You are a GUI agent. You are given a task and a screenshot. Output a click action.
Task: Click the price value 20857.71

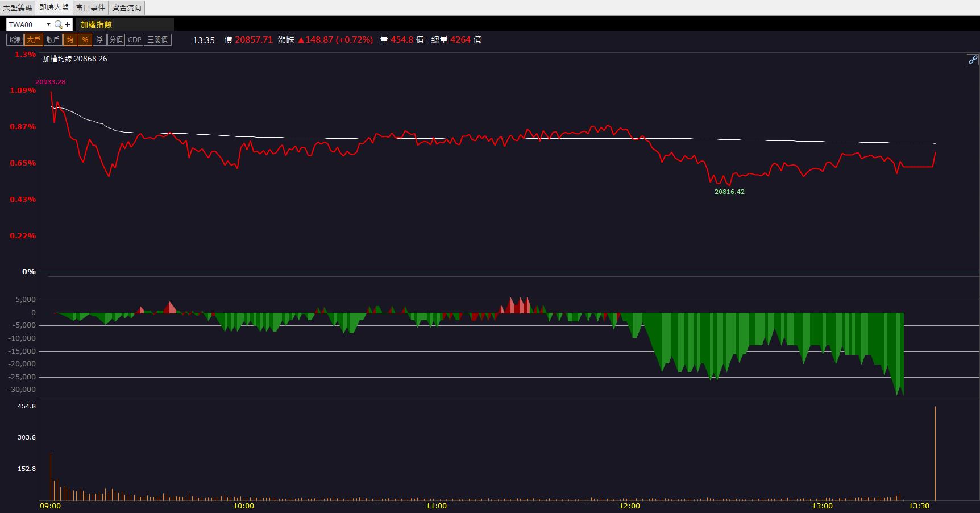(x=254, y=40)
